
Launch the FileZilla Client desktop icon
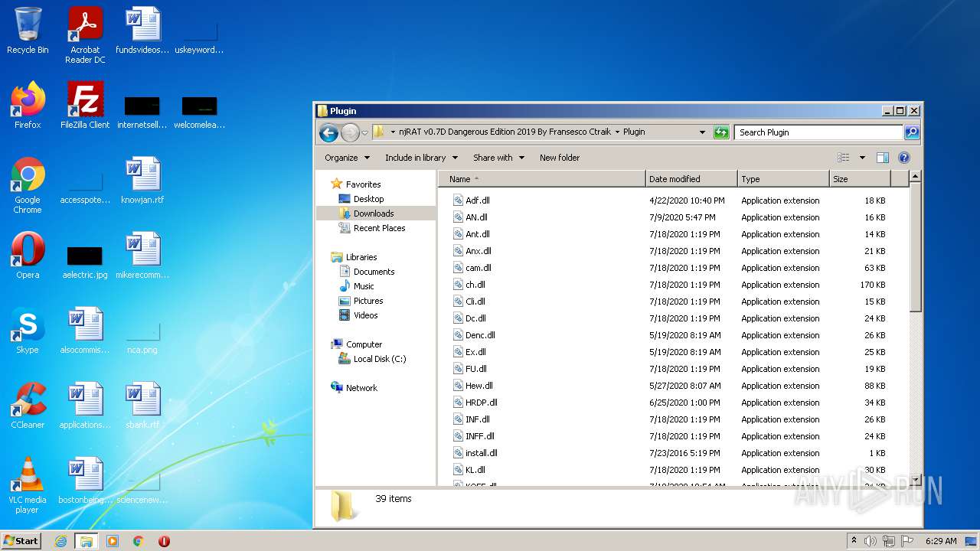[x=85, y=106]
